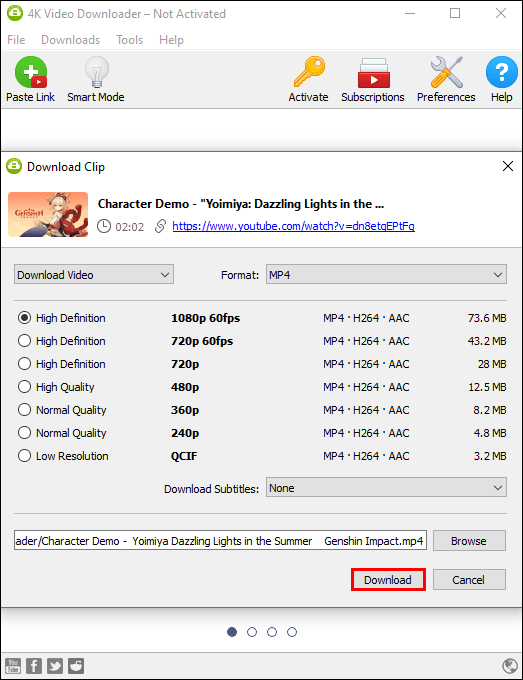Screen dimensions: 523x680
Task: Open the Facebook icon in the footer
Action: pyautogui.click(x=34, y=666)
